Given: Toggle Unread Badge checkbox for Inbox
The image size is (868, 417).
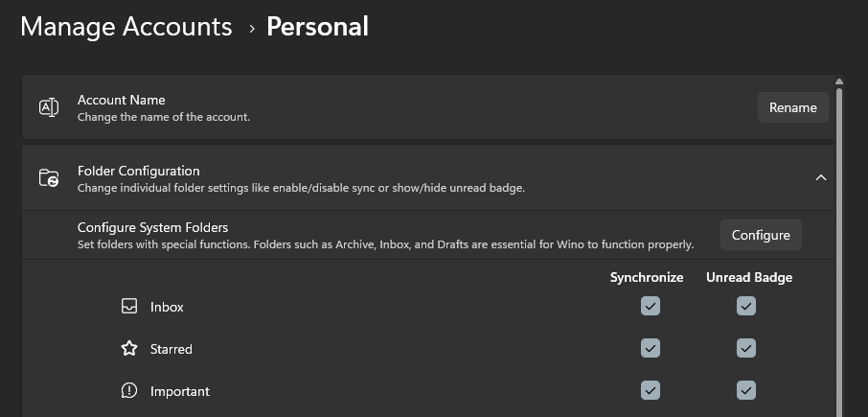Looking at the screenshot, I should coord(745,306).
